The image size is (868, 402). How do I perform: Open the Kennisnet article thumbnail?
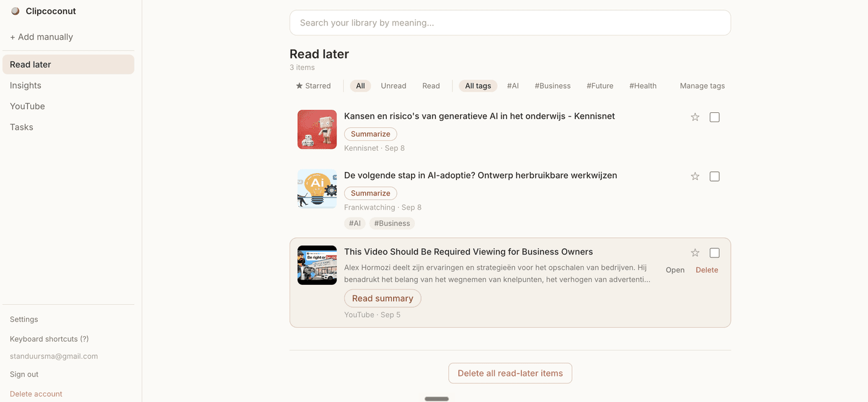[x=317, y=130]
